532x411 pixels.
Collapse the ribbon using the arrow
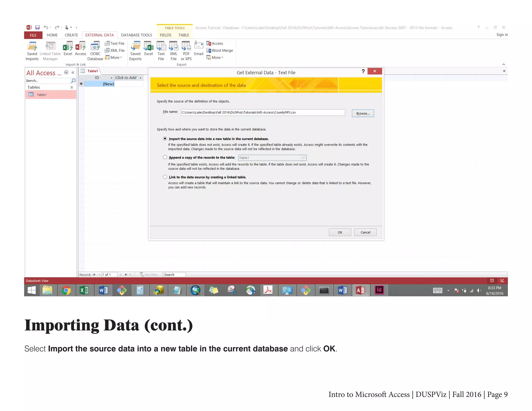(x=503, y=64)
